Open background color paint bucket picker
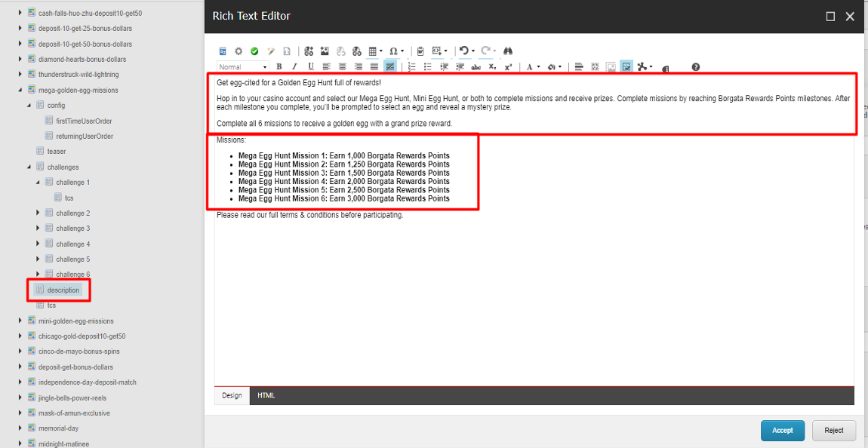This screenshot has height=448, width=868. click(x=551, y=67)
